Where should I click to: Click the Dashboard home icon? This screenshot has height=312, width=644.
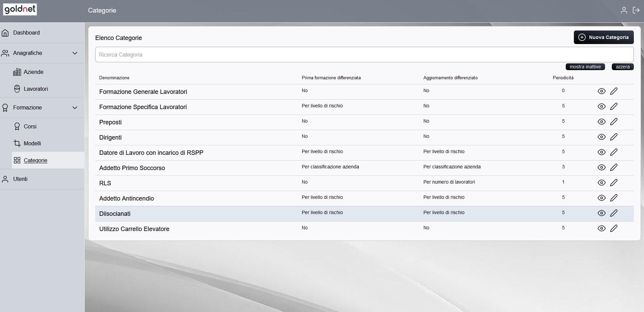(x=5, y=33)
